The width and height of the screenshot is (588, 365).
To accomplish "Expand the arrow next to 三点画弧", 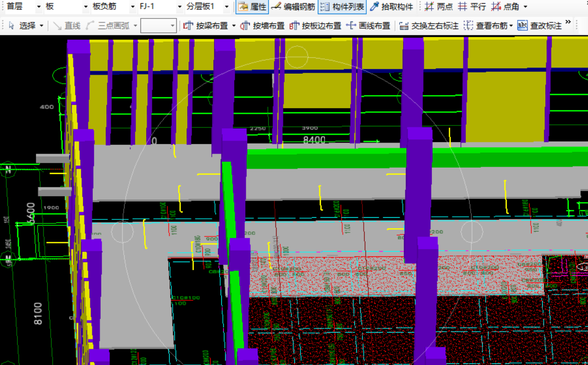I will pyautogui.click(x=135, y=26).
